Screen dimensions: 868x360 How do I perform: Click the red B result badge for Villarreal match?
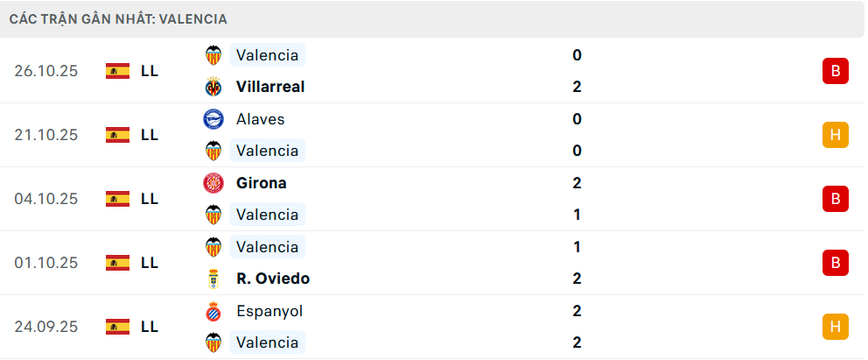click(835, 71)
